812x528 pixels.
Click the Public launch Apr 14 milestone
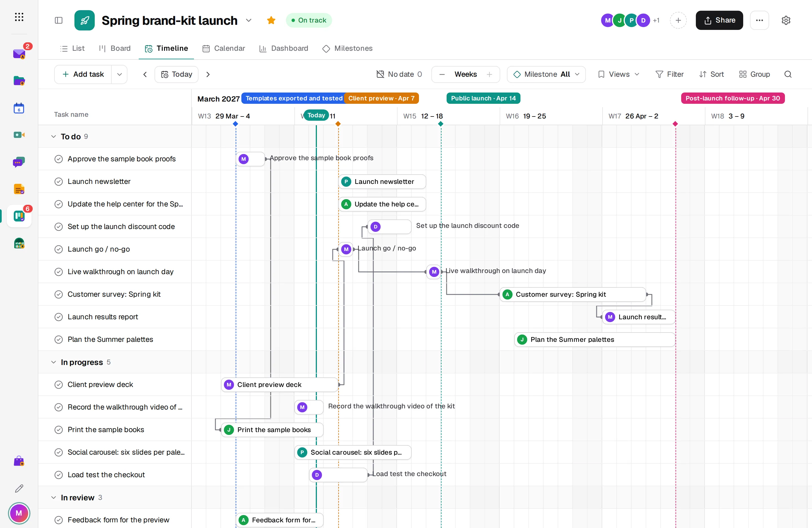tap(483, 98)
